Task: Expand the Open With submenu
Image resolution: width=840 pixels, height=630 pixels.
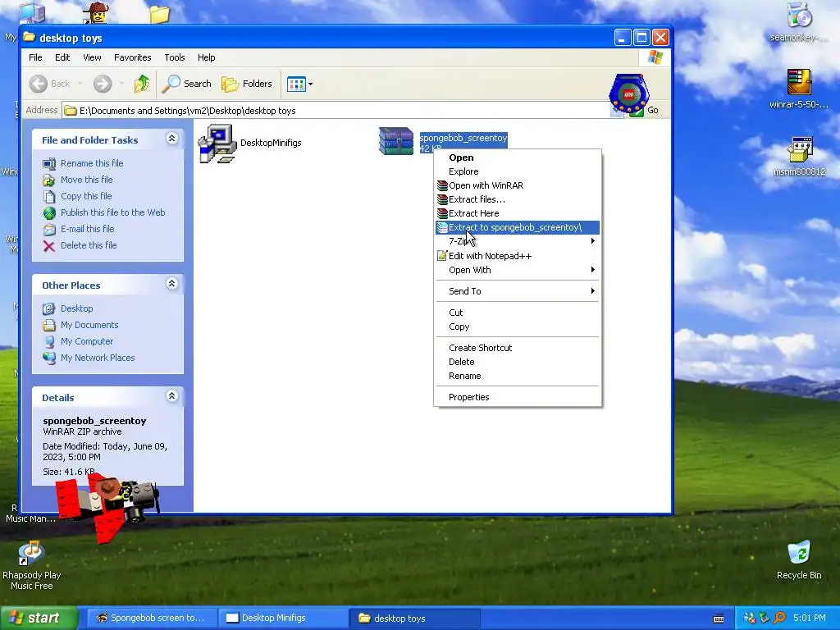Action: (517, 270)
